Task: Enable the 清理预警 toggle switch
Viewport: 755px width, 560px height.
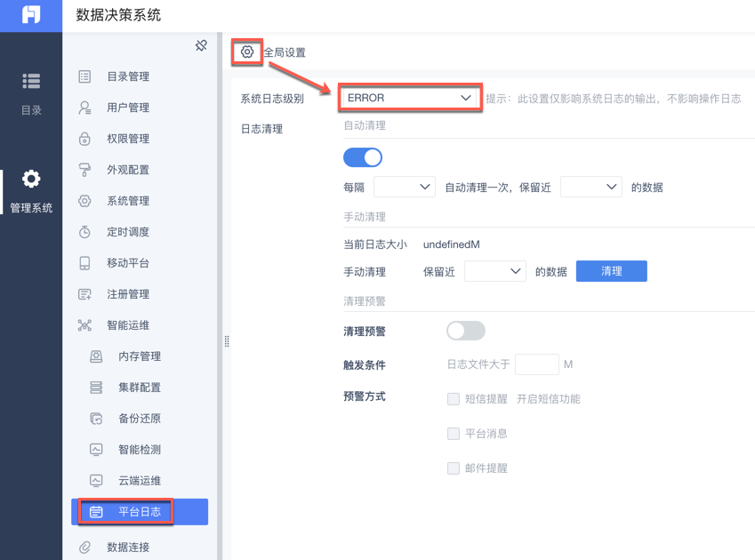Action: pyautogui.click(x=465, y=331)
